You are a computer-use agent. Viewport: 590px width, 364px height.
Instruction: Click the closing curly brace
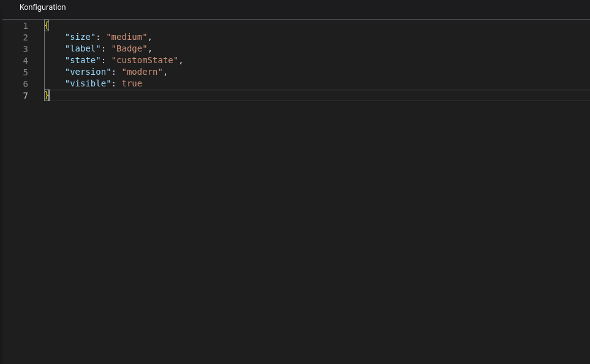click(x=47, y=96)
